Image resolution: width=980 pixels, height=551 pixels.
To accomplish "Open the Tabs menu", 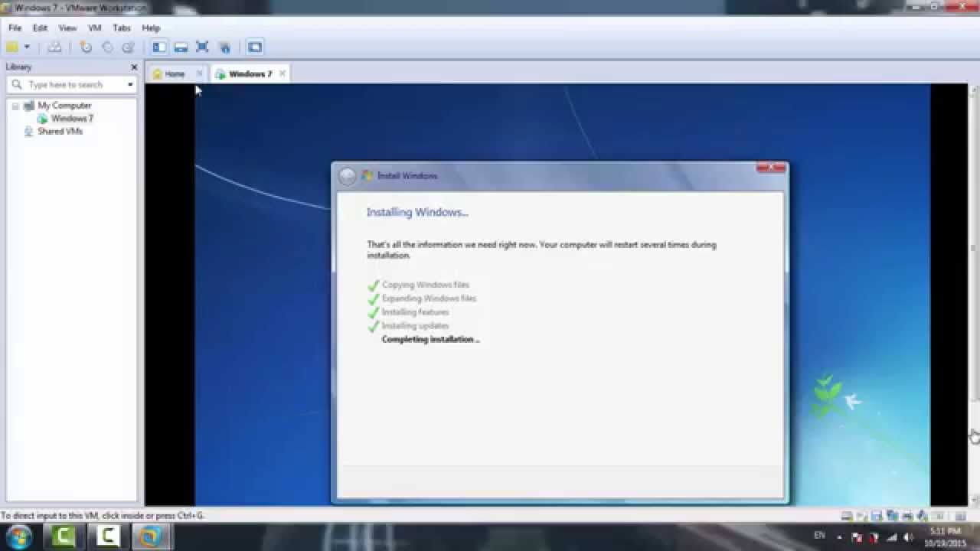I will (x=122, y=28).
